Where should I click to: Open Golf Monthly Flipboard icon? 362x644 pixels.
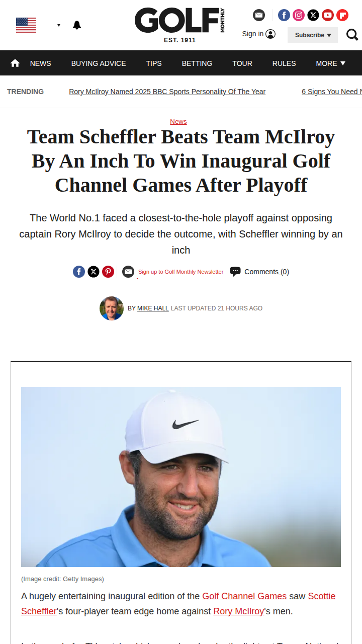pyautogui.click(x=342, y=15)
